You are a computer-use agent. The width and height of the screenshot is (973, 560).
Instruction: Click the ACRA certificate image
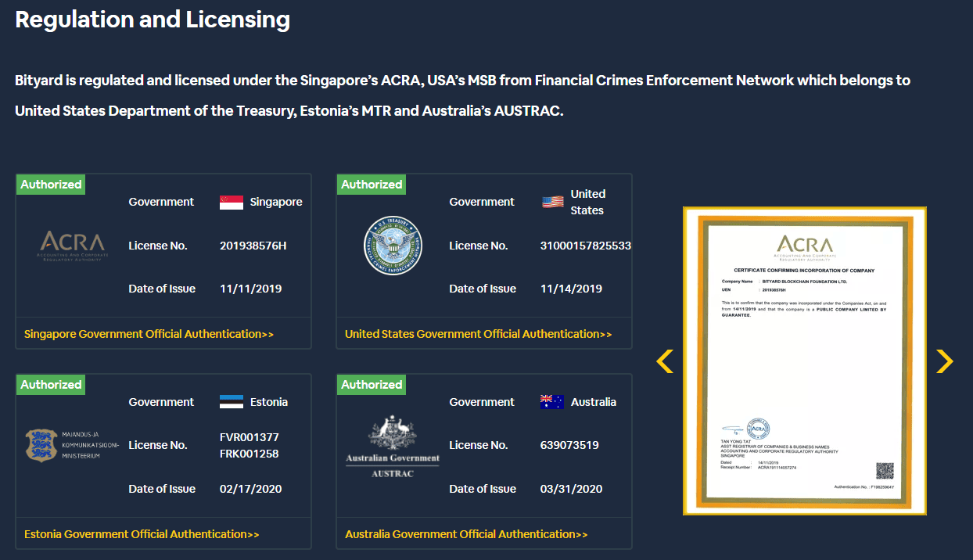tap(805, 361)
